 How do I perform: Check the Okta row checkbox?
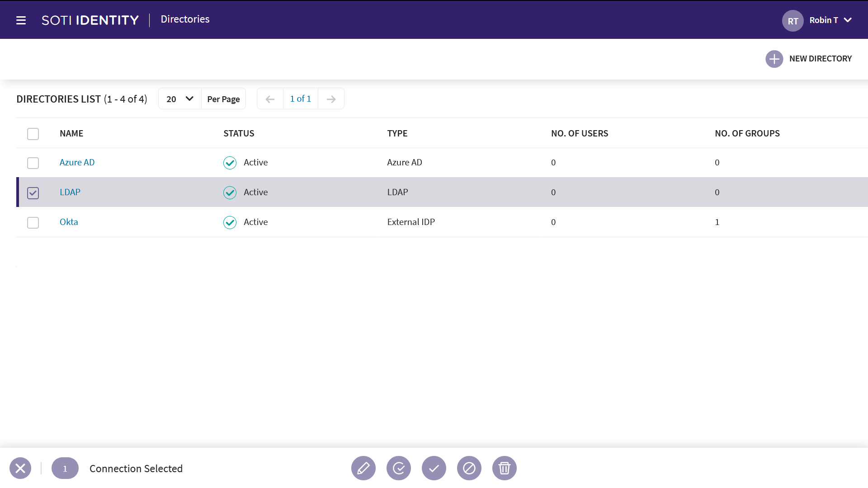point(33,222)
